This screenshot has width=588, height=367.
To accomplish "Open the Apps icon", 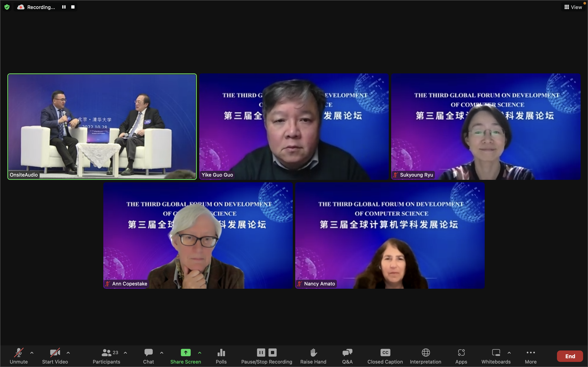I will pos(461,356).
